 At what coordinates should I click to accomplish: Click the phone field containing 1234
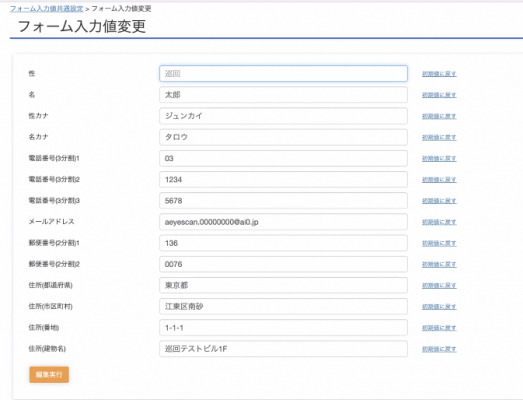point(283,179)
